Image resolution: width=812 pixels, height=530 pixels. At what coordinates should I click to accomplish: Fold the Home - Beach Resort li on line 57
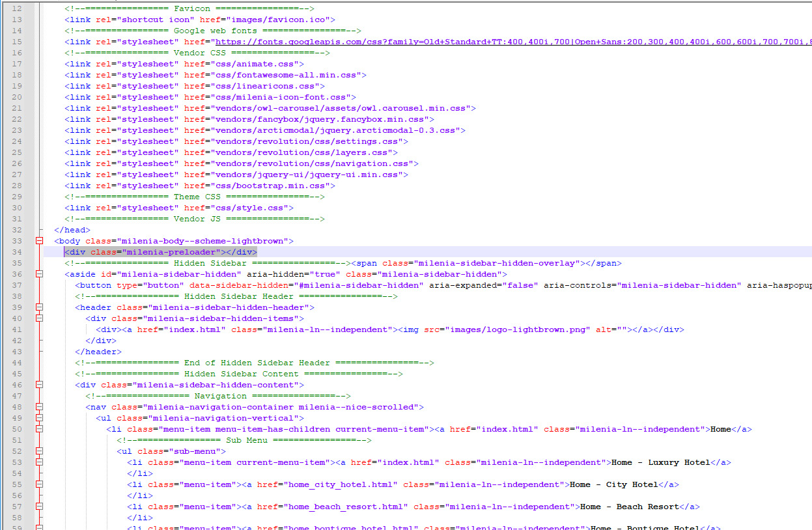tap(39, 507)
